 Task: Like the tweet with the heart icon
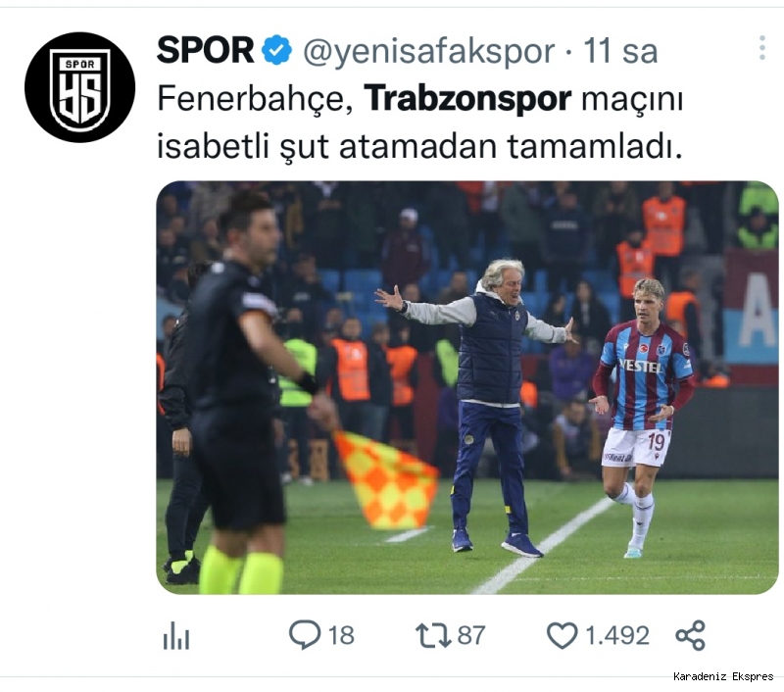[x=562, y=635]
